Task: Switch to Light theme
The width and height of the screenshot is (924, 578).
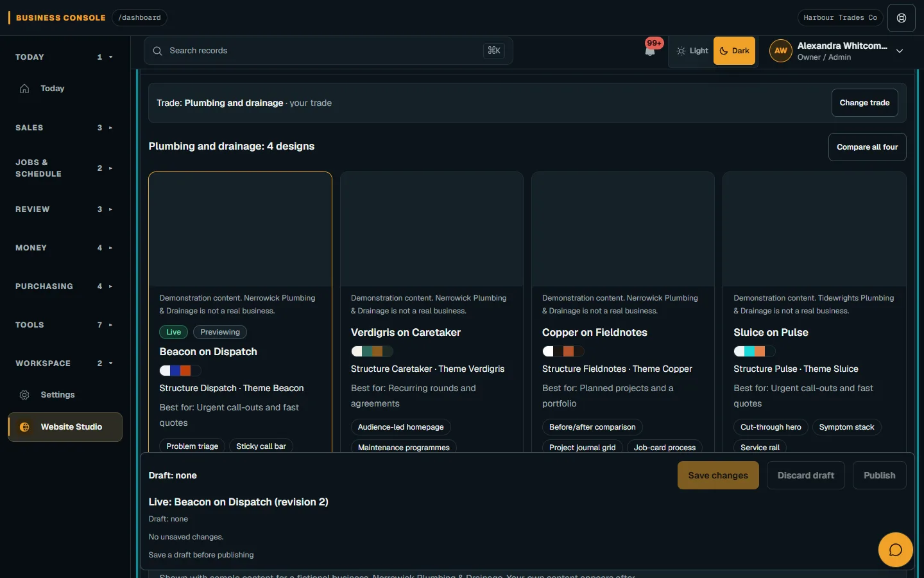Action: [692, 51]
